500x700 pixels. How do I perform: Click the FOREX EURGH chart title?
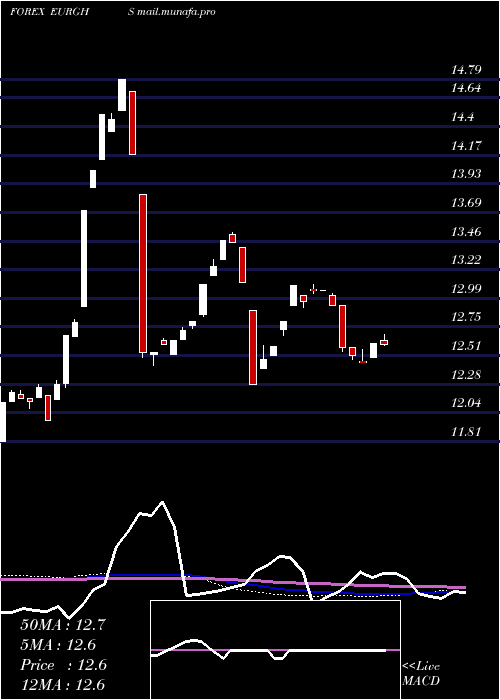point(50,12)
